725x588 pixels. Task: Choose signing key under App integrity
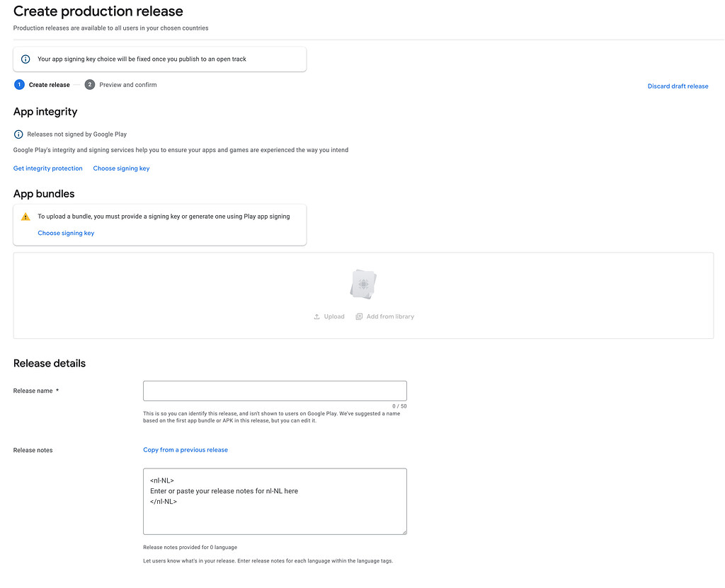[x=121, y=168]
